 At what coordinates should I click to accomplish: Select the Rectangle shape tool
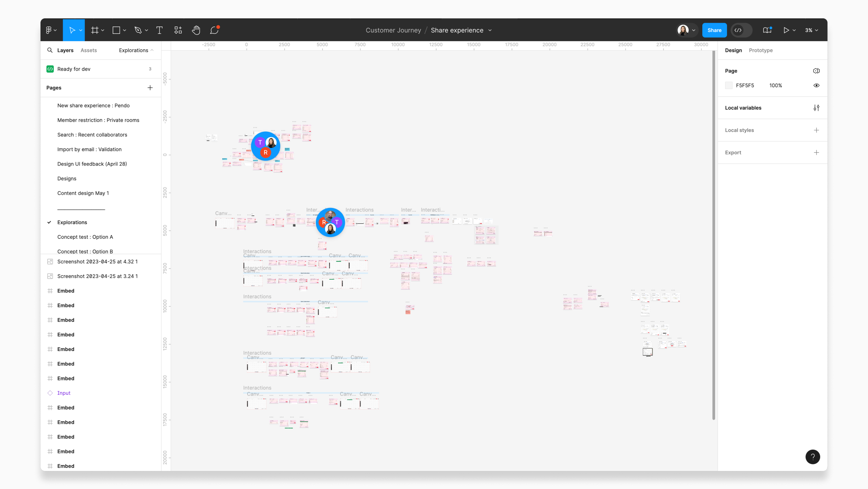(116, 30)
